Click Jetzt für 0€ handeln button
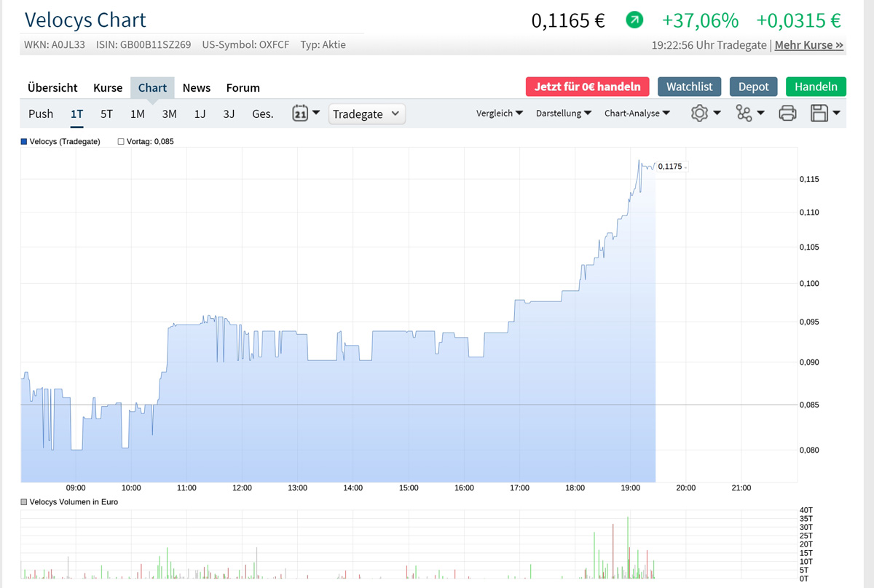This screenshot has width=874, height=588. [x=587, y=87]
